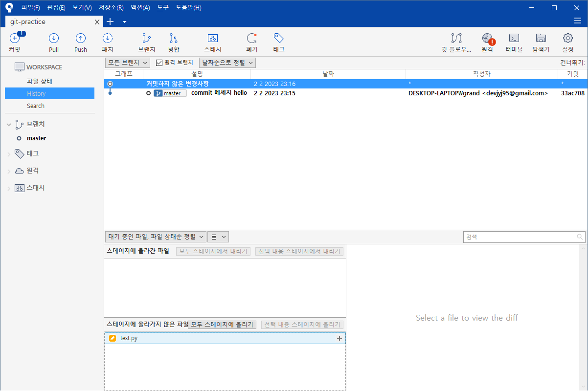Click the WORKSPACE monitor icon
Image resolution: width=588 pixels, height=391 pixels.
[19, 67]
